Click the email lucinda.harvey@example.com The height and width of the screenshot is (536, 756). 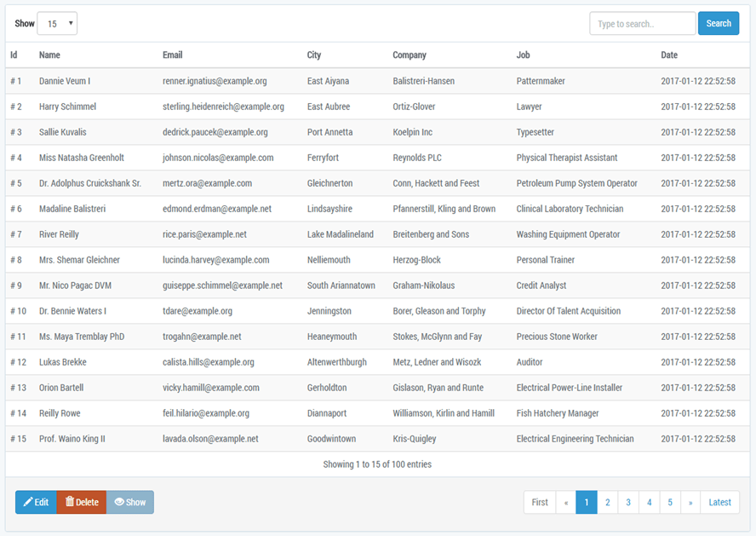coord(216,260)
